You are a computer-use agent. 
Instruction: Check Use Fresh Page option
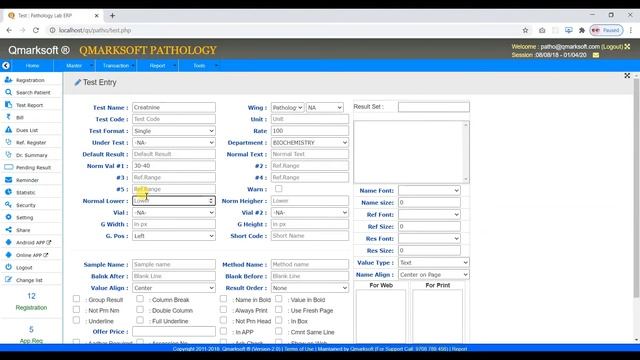tap(278, 309)
